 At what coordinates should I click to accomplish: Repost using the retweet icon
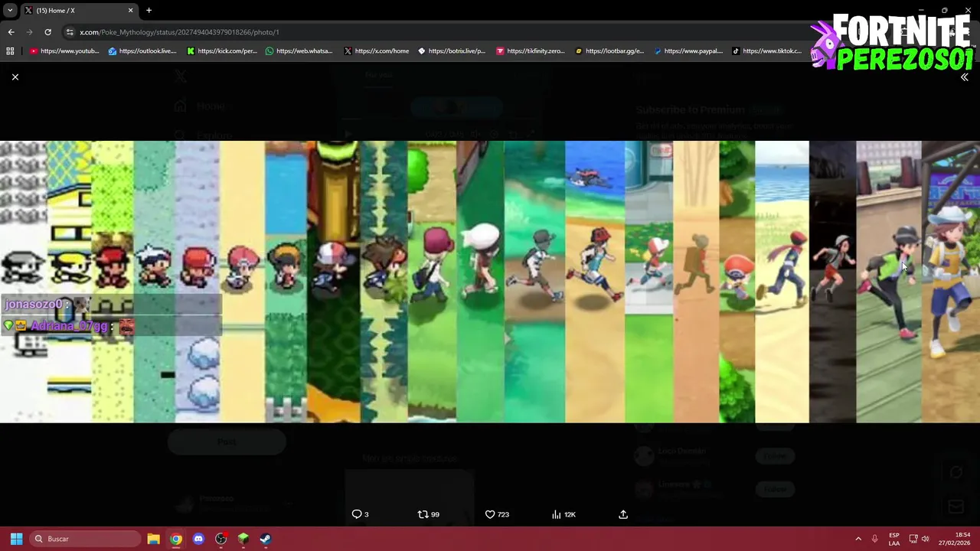pos(423,514)
